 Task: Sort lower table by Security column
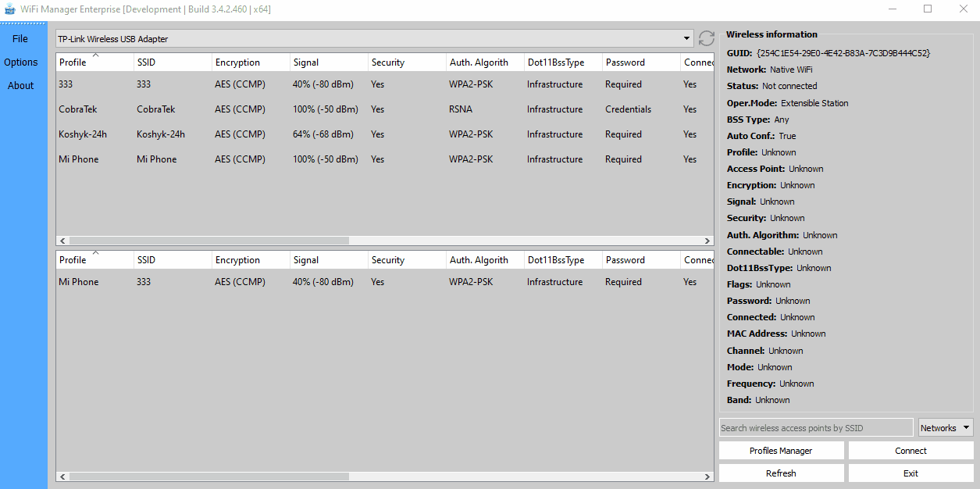pyautogui.click(x=407, y=259)
